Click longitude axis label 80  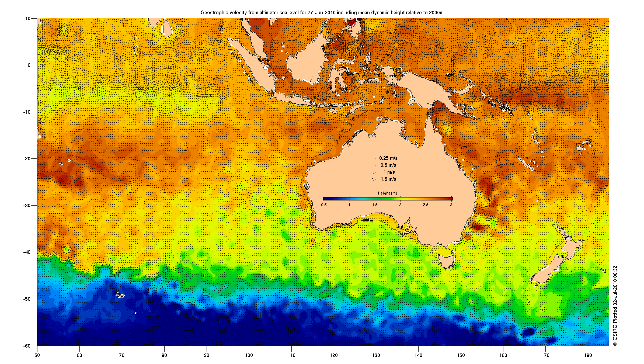[x=164, y=355]
